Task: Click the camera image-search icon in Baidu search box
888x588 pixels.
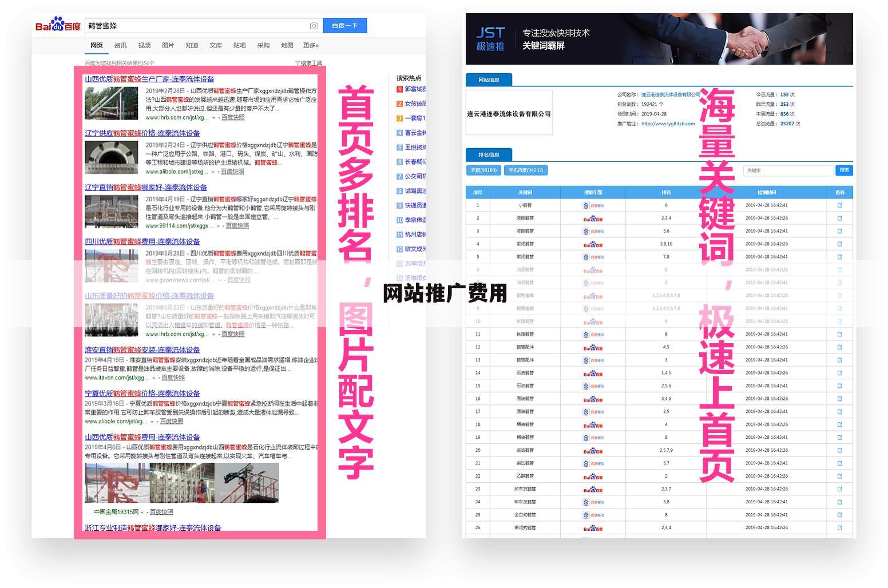Action: 314,26
